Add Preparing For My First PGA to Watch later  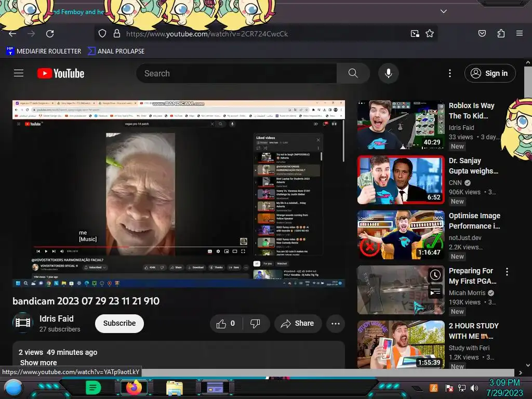coord(435,275)
